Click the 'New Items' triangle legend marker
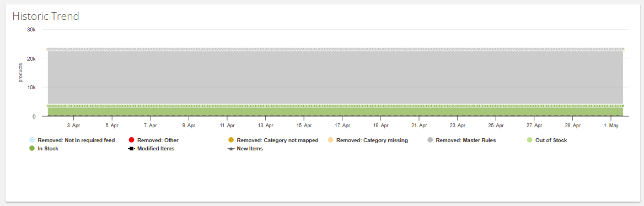Viewport: 644px width, 206px height. (231, 149)
